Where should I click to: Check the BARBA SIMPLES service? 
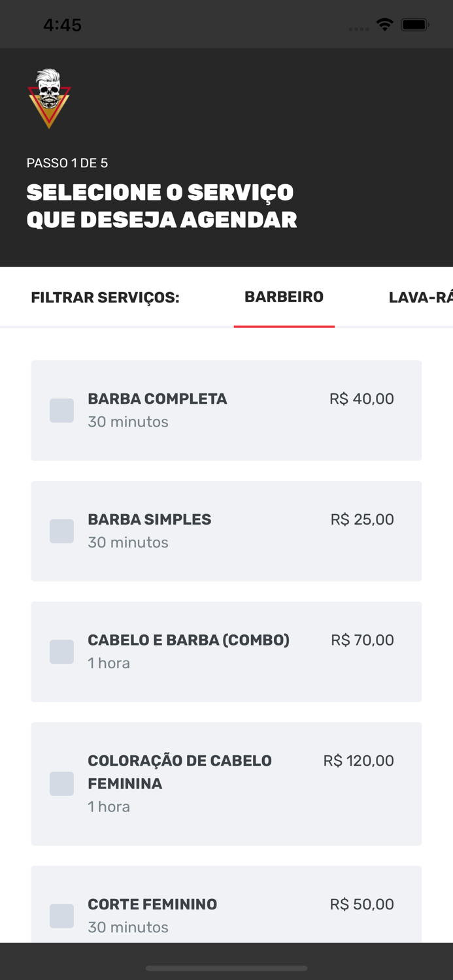[x=61, y=531]
